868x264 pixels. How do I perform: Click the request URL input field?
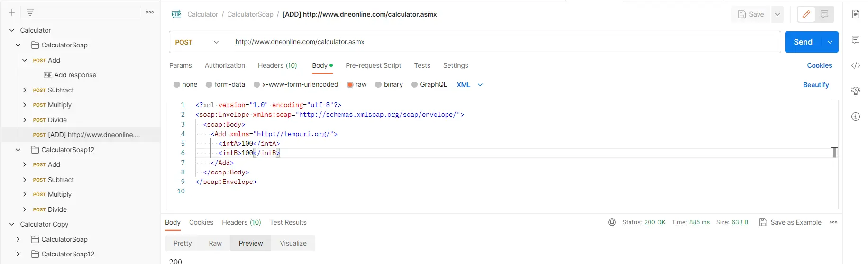click(x=504, y=42)
